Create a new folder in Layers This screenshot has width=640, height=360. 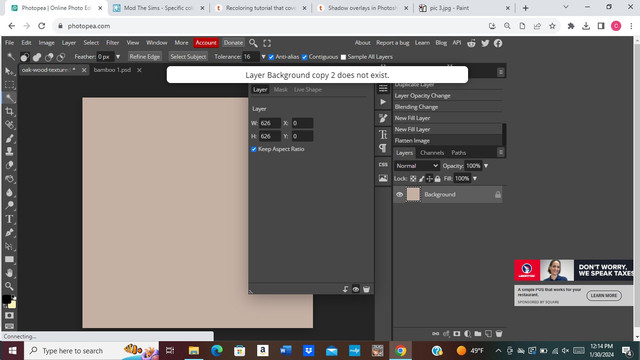[478, 334]
